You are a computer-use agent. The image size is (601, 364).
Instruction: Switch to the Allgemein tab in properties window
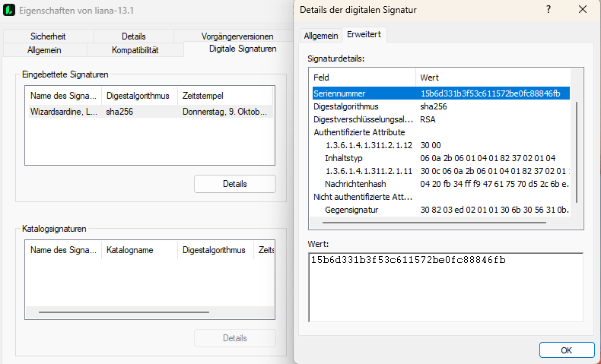point(44,50)
